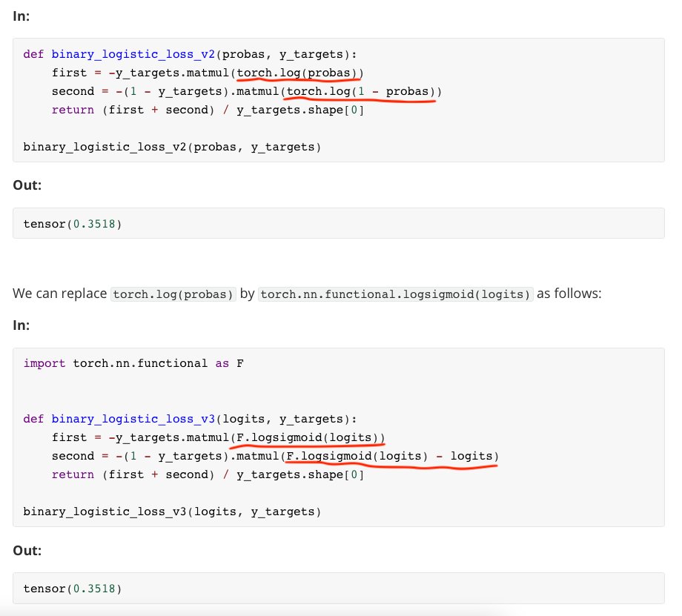
Task: Click 'import torch.nn.functional as F' line
Action: (x=133, y=363)
